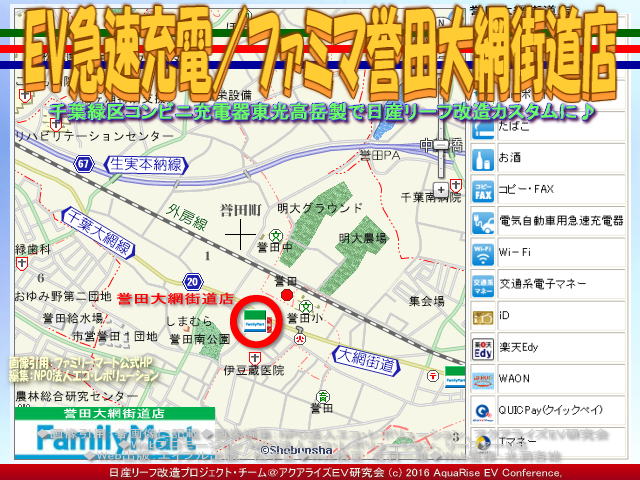Click the 生実本納線 road label
The height and width of the screenshot is (480, 640).
click(x=146, y=165)
